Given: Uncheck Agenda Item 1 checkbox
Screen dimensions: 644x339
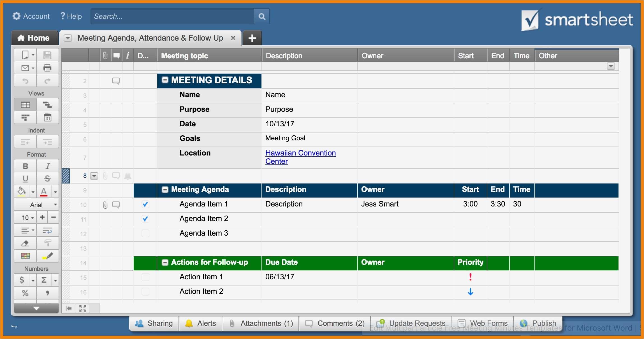Looking at the screenshot, I should click(145, 204).
